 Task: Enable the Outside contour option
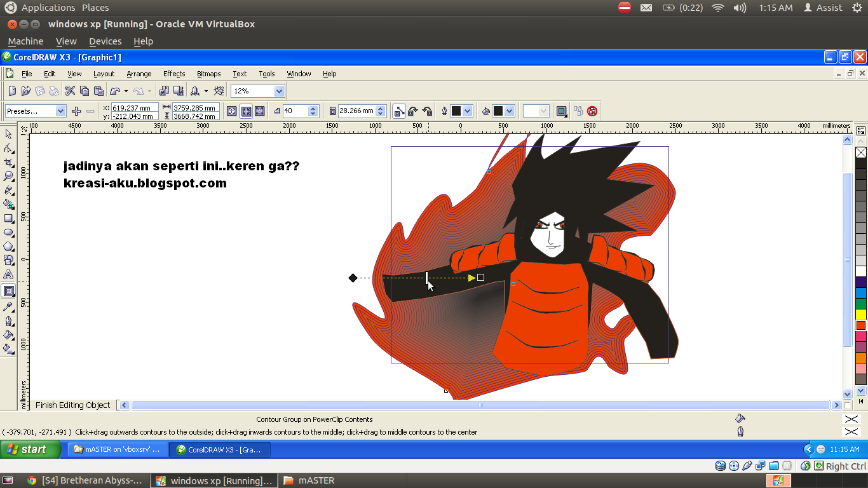(x=260, y=111)
